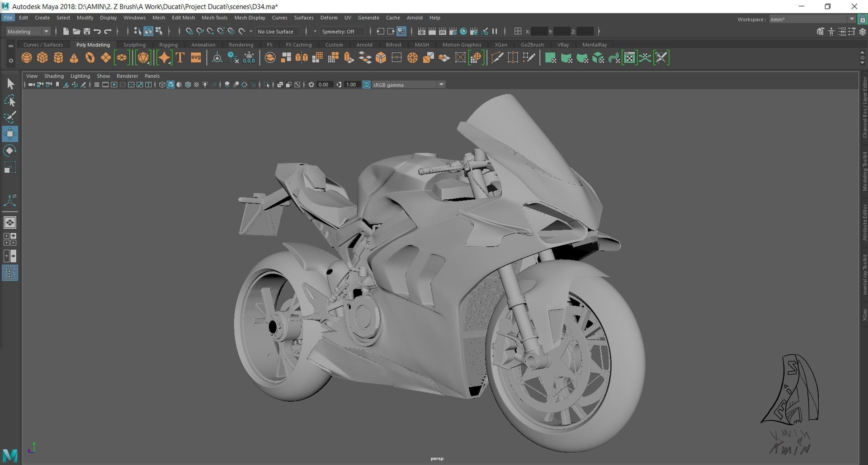The height and width of the screenshot is (465, 868).
Task: Click the Save scene icon
Action: (87, 31)
